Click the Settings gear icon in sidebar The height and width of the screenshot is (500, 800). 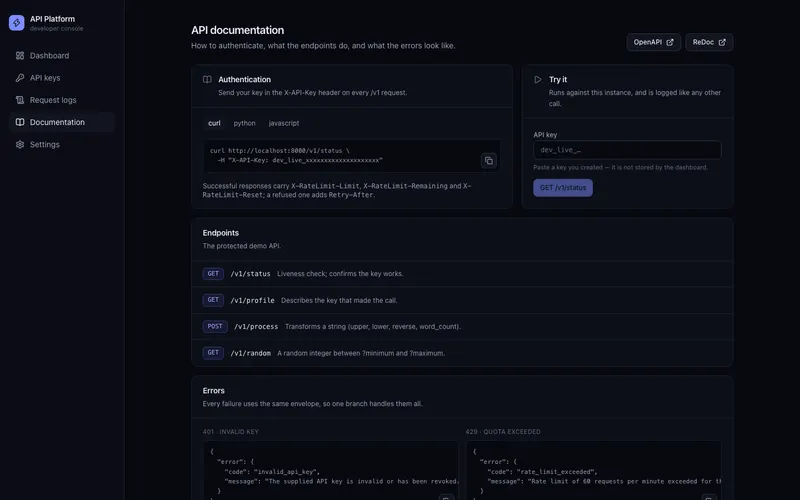coord(20,144)
